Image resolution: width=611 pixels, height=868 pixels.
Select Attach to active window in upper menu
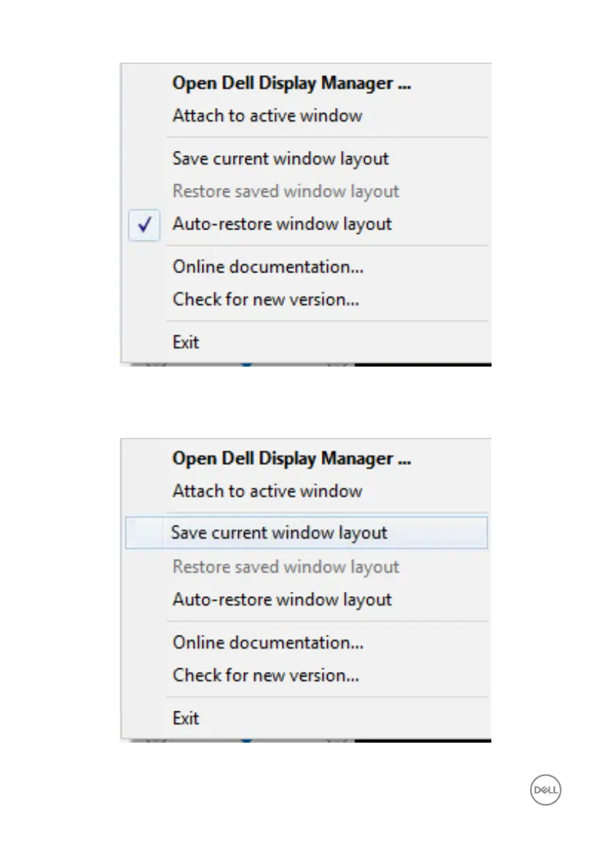[x=267, y=116]
